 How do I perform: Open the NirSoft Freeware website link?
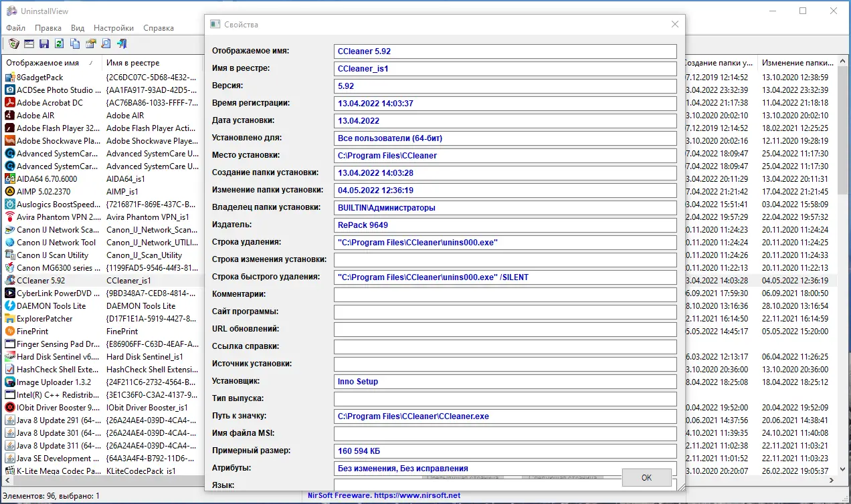(x=383, y=496)
